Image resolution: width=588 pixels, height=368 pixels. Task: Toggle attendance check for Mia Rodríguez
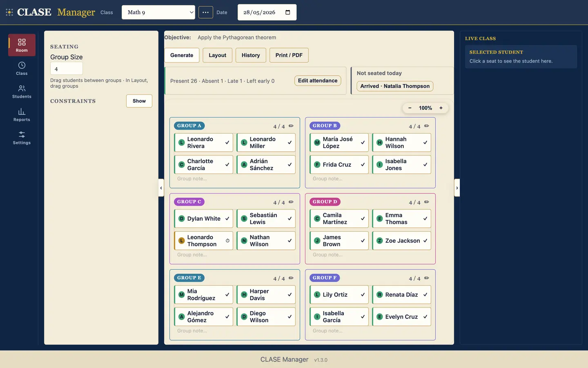click(227, 295)
